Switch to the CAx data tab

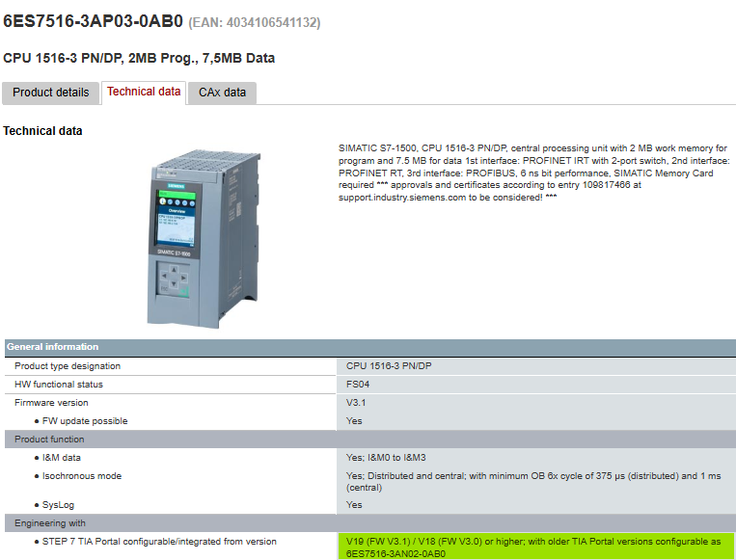tap(222, 93)
